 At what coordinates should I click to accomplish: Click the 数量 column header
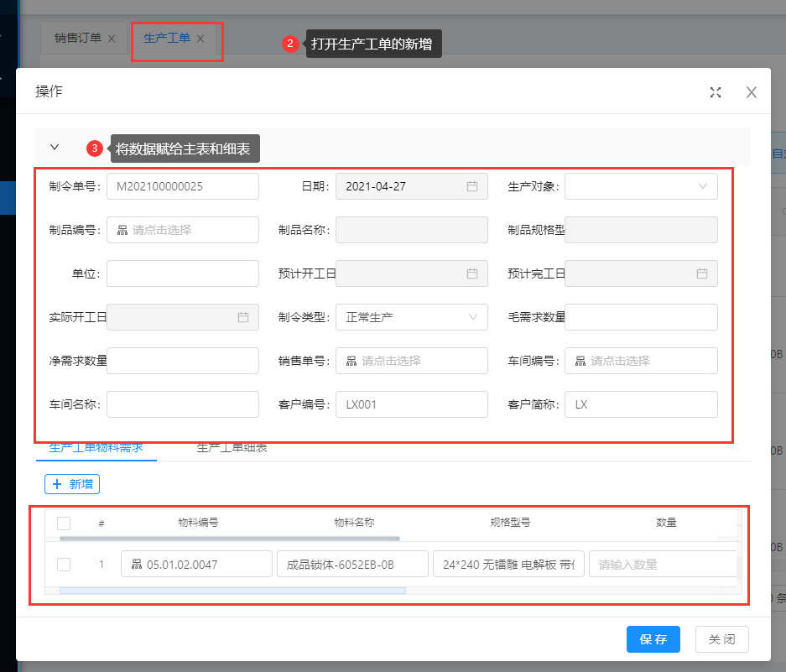[x=666, y=523]
